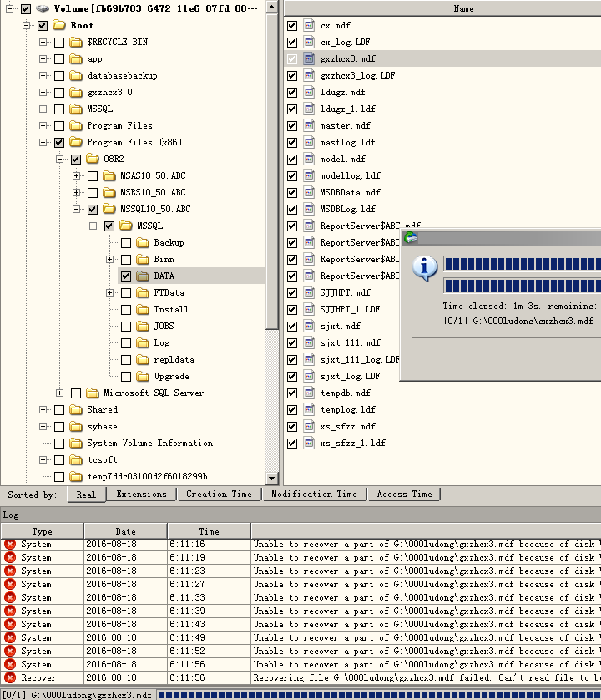The image size is (601, 700).
Task: Click the file icon of cx.mdf
Action: (x=309, y=25)
